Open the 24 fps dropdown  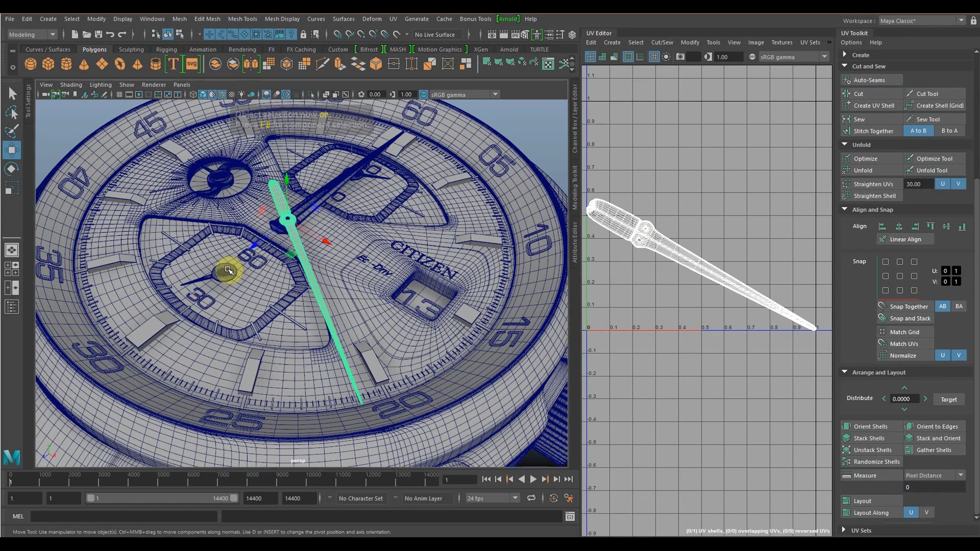click(492, 498)
